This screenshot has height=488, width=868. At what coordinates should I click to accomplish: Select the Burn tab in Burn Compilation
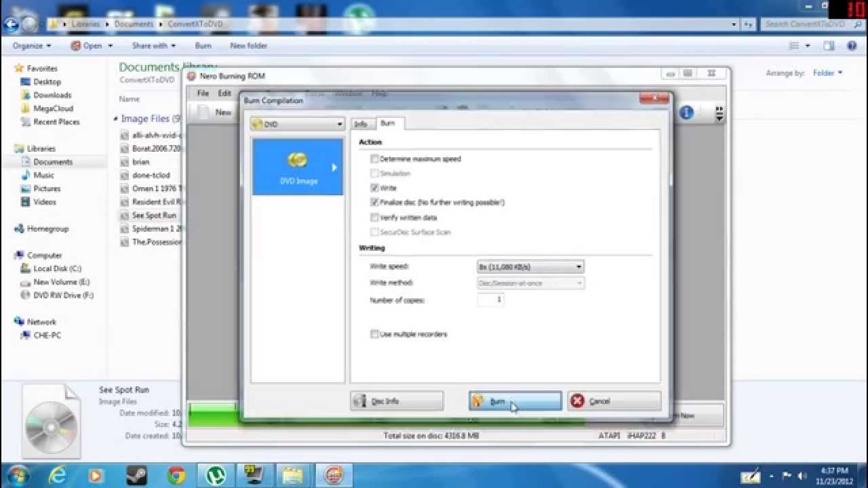tap(388, 123)
